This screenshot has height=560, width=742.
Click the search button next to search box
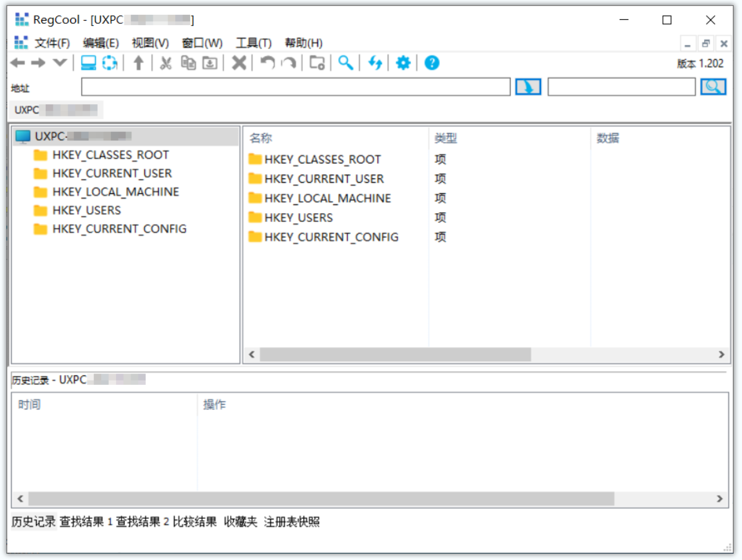pyautogui.click(x=713, y=87)
